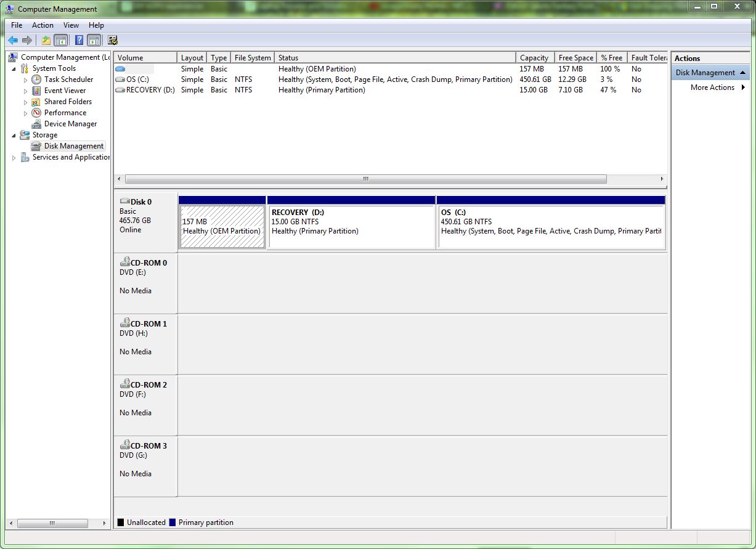Sort by the % Free column header

tap(612, 58)
